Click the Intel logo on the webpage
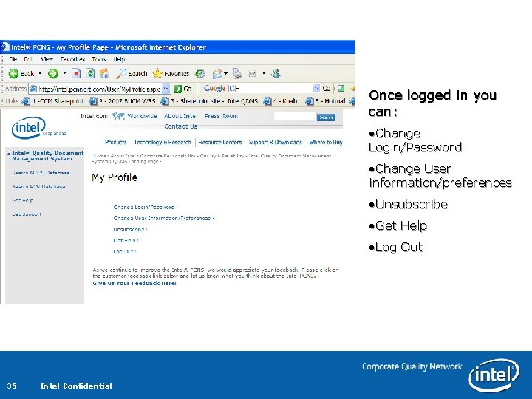 point(29,128)
